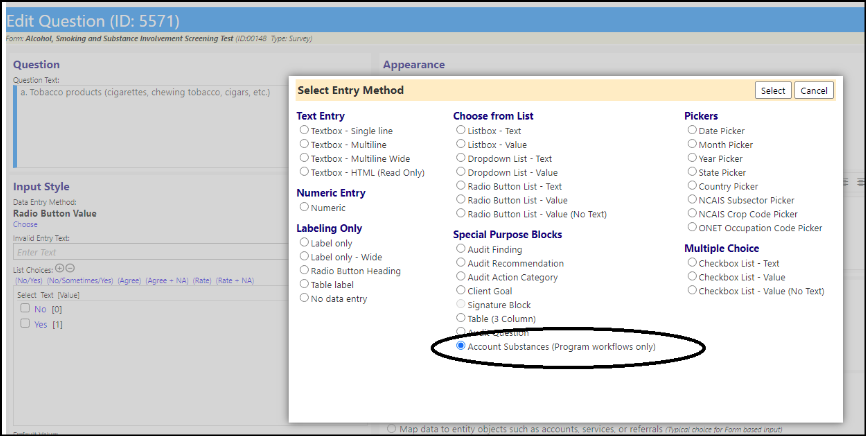Viewport: 866px width, 436px height.
Task: Select NCAIS Crop Code Picker option
Action: [692, 213]
